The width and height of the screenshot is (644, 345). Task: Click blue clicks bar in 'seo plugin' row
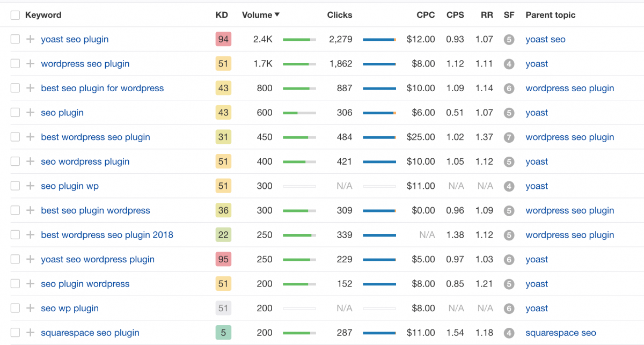[x=379, y=113]
